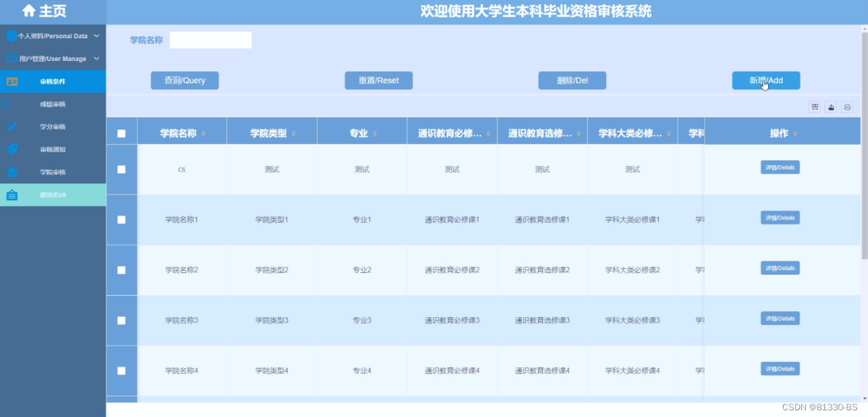Click the icon next to 退出/Exit
This screenshot has width=868, height=417.
point(12,195)
